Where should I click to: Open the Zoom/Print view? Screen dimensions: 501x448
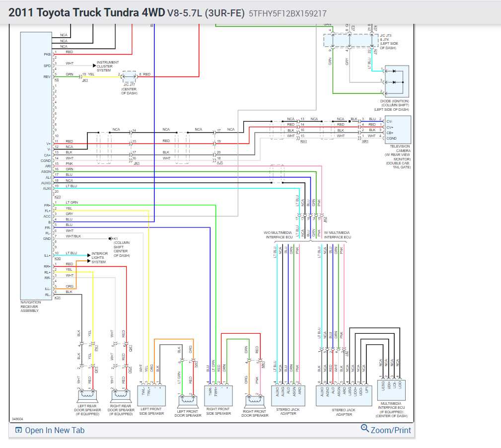pyautogui.click(x=386, y=430)
